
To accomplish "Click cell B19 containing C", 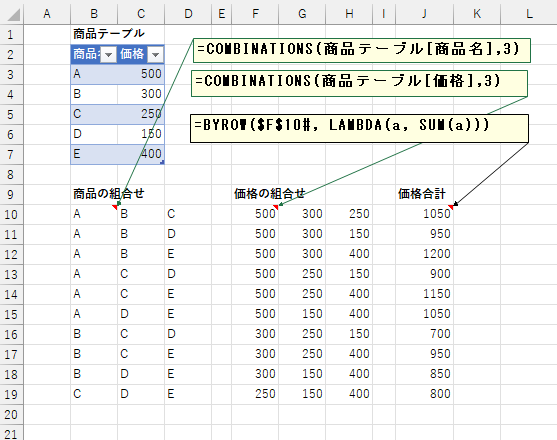I will coord(94,394).
